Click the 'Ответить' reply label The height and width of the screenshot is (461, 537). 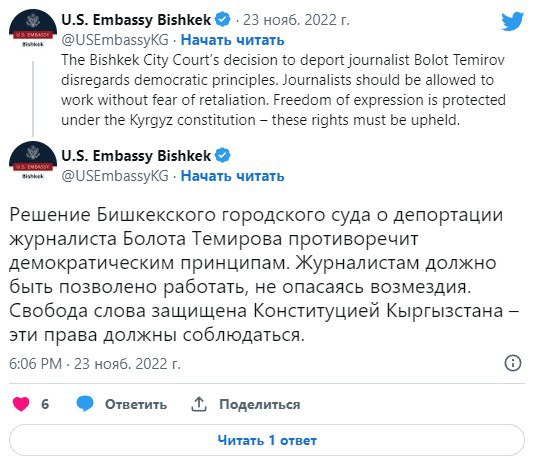pos(136,404)
